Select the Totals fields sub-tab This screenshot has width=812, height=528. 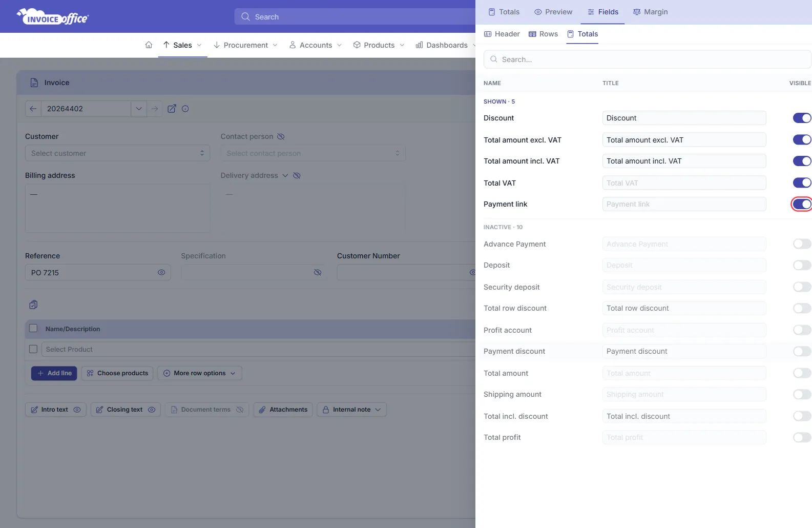click(x=582, y=34)
